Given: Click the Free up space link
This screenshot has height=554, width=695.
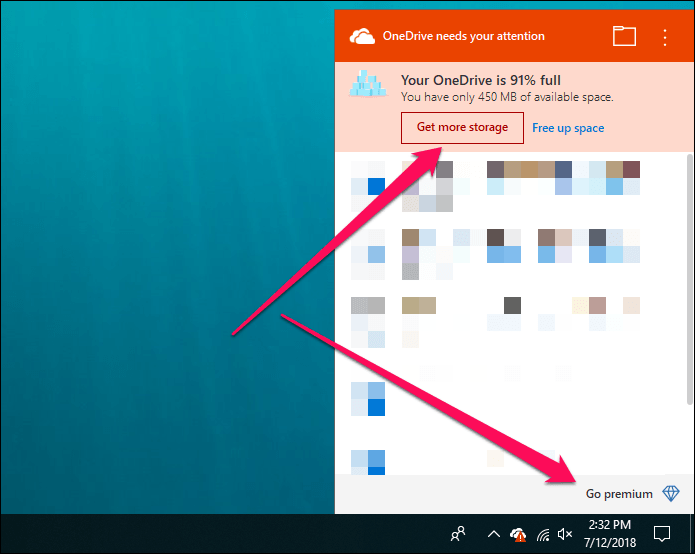Looking at the screenshot, I should point(568,128).
